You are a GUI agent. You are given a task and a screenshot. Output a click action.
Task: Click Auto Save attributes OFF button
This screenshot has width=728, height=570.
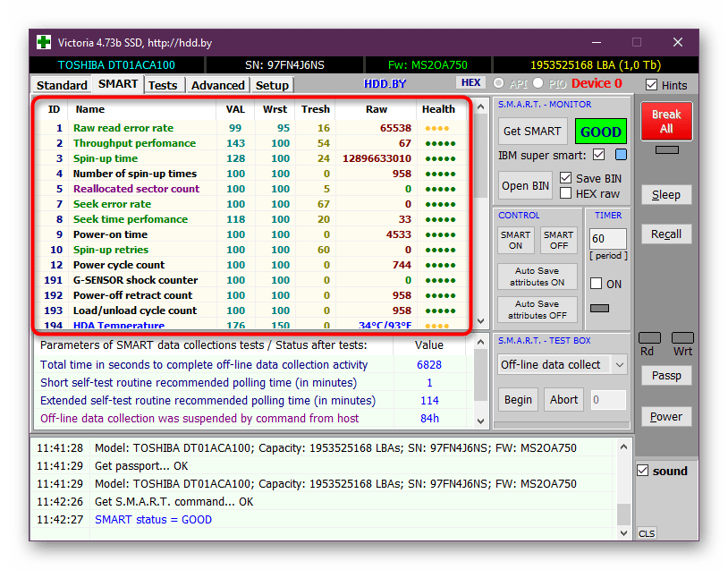click(x=538, y=310)
